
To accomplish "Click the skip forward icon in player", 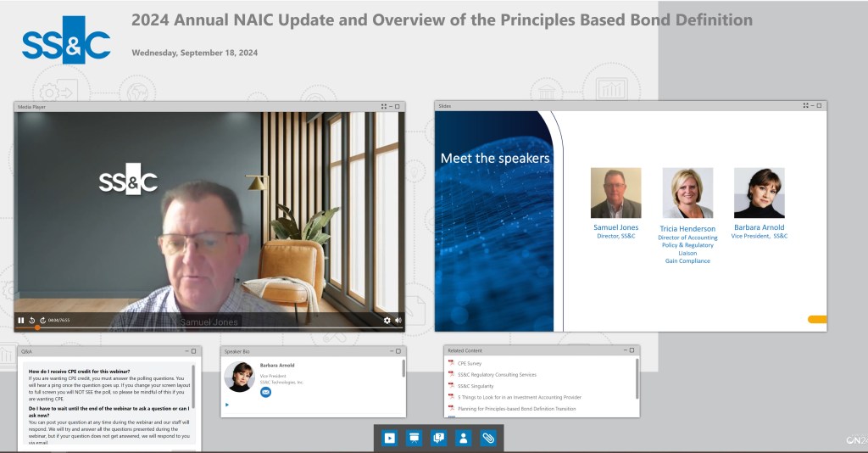I will pyautogui.click(x=42, y=320).
